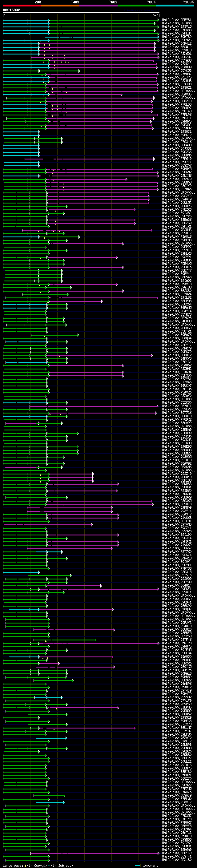Select the query ID BB916932
This screenshot has height=868, width=197.
pyautogui.click(x=11, y=10)
